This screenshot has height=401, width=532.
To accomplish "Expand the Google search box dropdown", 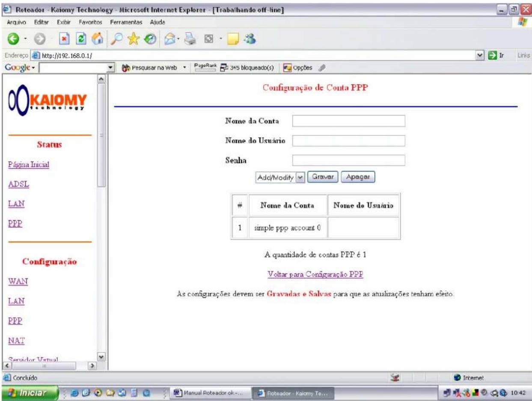I will (x=111, y=68).
